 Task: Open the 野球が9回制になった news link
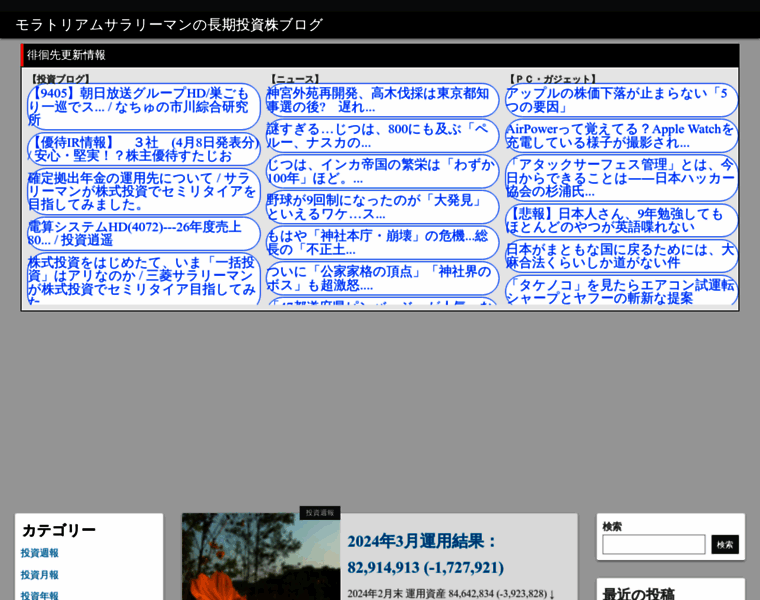(382, 207)
